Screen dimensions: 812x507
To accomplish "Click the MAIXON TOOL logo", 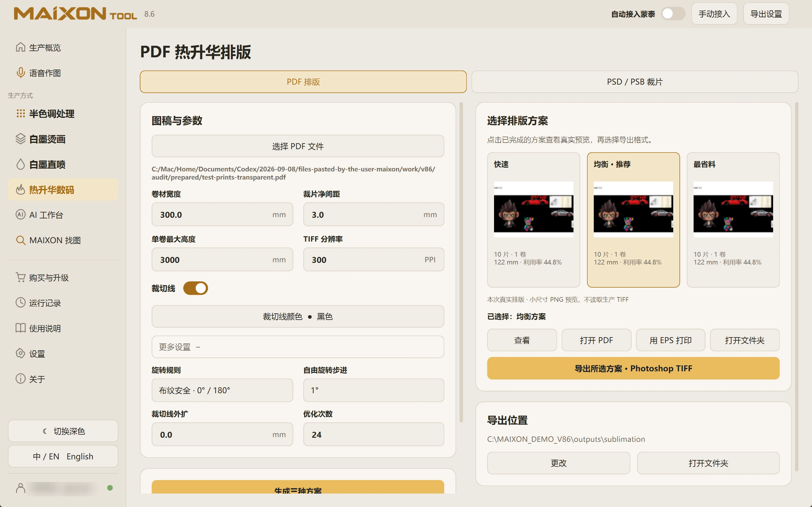I will pos(75,14).
